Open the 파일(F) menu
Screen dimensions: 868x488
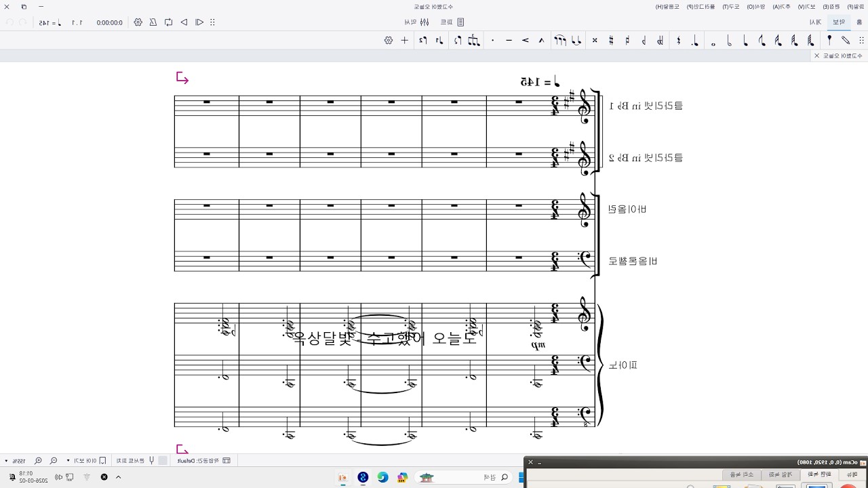(856, 6)
